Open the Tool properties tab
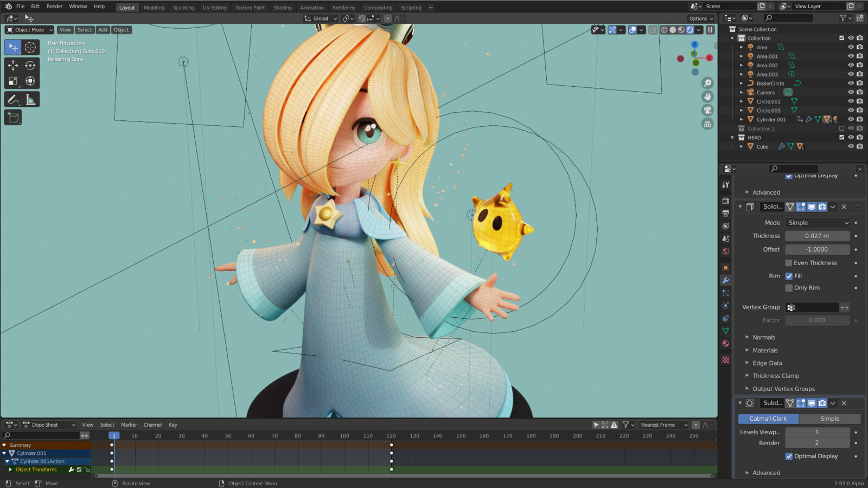 (x=726, y=185)
